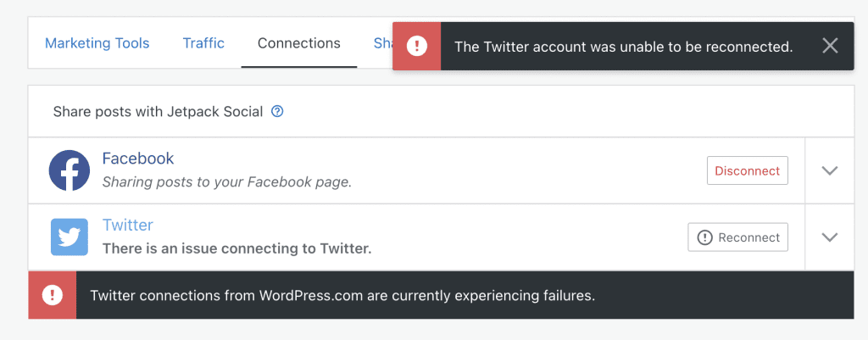Click the error icon in the bottom failures banner
Viewport: 868px width, 340px height.
click(x=53, y=295)
